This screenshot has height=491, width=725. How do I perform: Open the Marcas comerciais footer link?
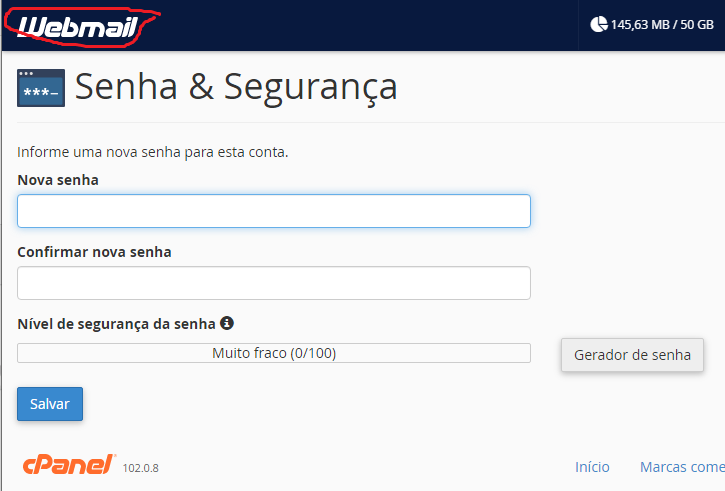point(682,467)
